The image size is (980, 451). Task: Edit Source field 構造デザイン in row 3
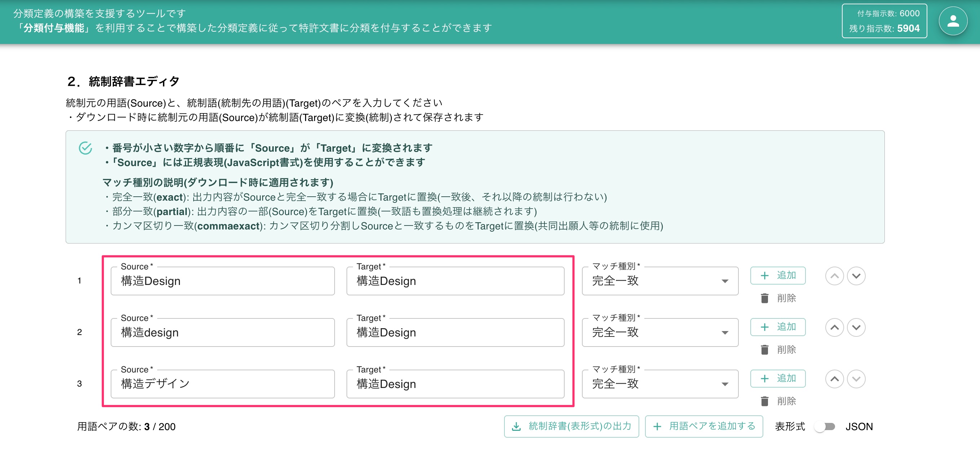(x=222, y=384)
